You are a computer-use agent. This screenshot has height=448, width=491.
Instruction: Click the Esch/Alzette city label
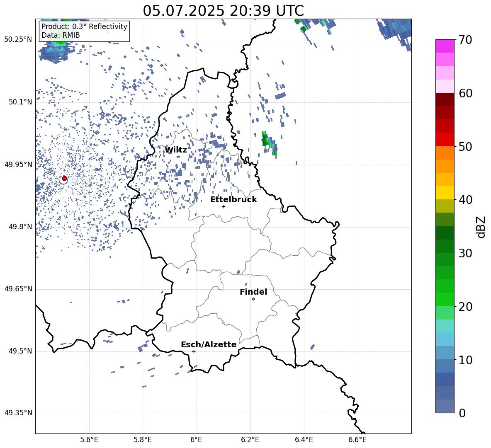[209, 344]
